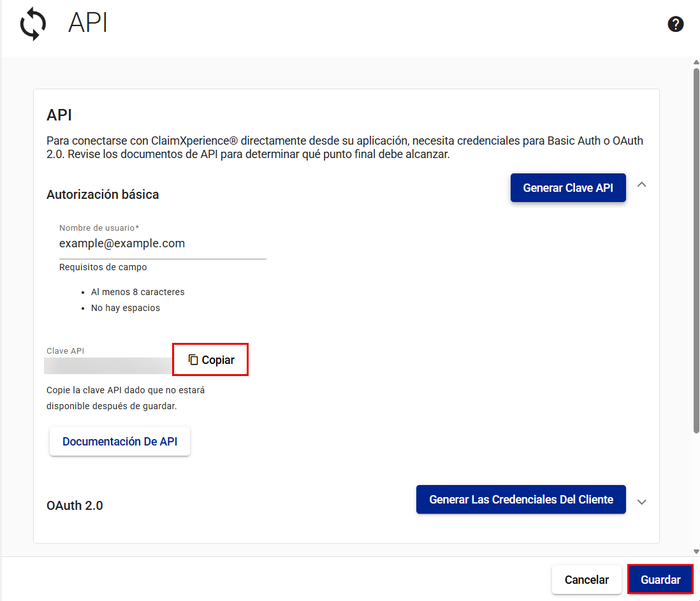The height and width of the screenshot is (601, 700).
Task: Open Documentación De API
Action: pos(120,442)
